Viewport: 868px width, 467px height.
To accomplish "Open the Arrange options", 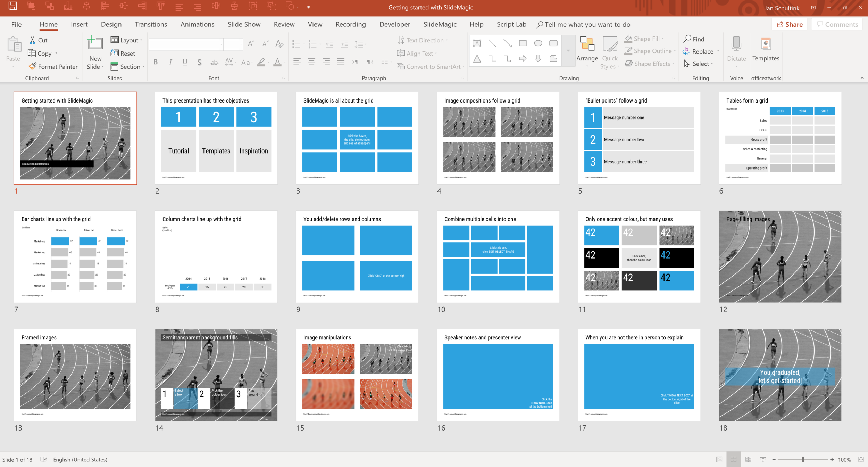I will (587, 52).
